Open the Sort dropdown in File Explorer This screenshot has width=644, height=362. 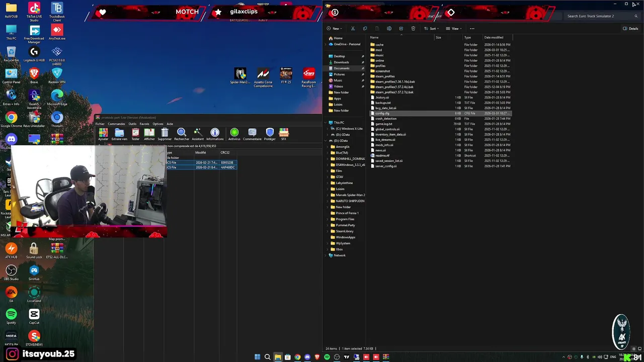pos(431,29)
